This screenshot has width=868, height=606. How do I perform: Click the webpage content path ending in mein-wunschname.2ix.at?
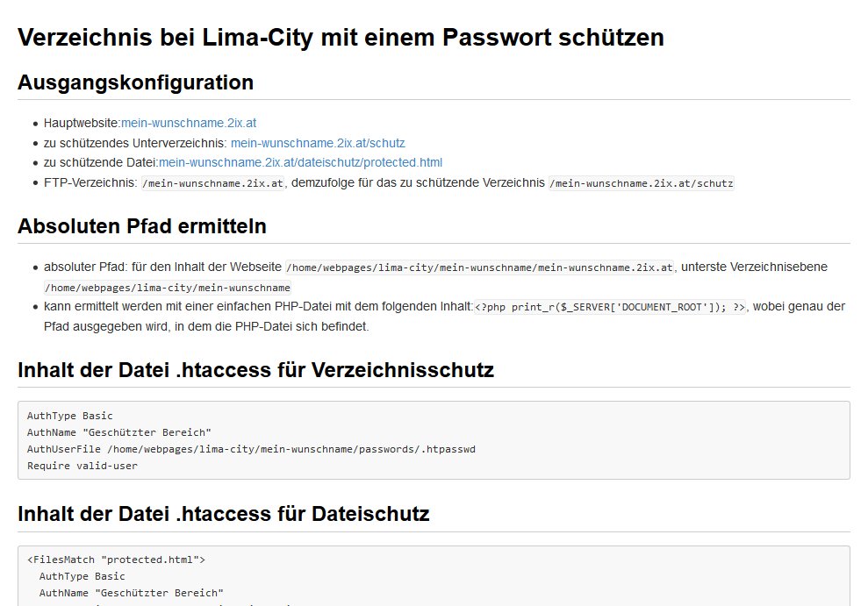480,267
